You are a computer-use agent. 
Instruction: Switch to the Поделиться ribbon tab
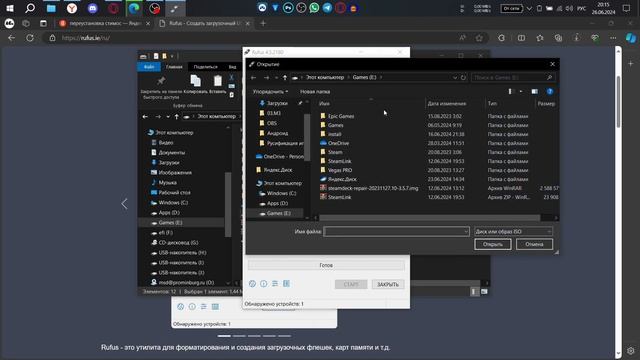point(206,67)
